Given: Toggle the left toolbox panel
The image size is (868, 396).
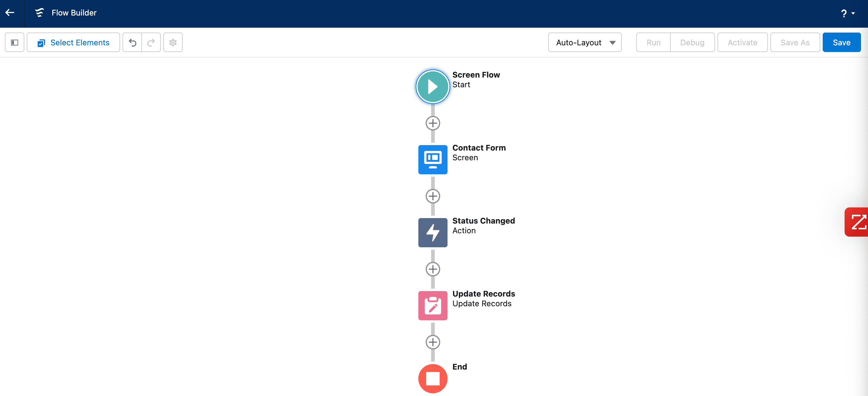Looking at the screenshot, I should [x=15, y=43].
